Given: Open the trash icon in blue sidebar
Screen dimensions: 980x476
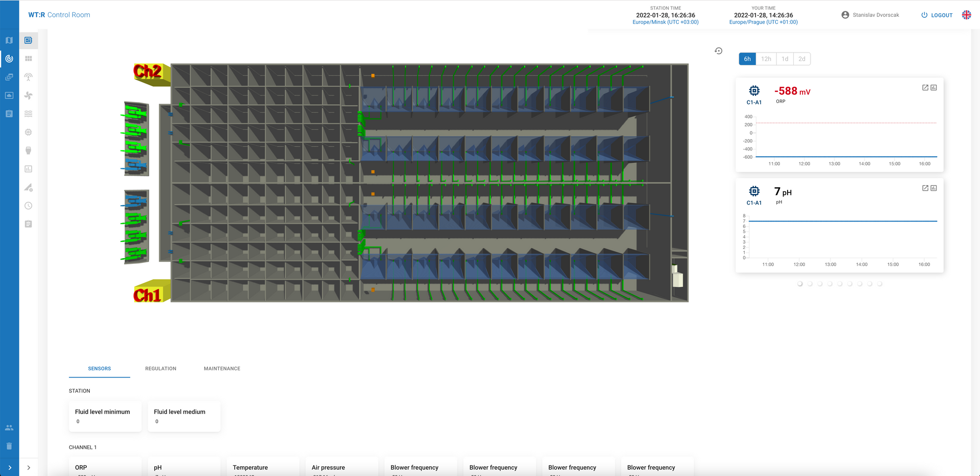Looking at the screenshot, I should [9, 446].
